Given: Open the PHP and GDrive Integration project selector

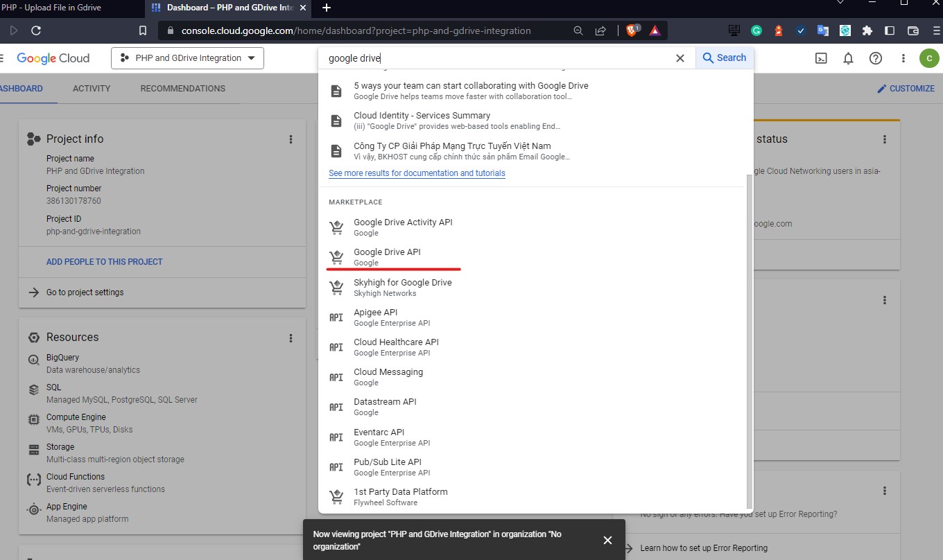Looking at the screenshot, I should coord(187,58).
